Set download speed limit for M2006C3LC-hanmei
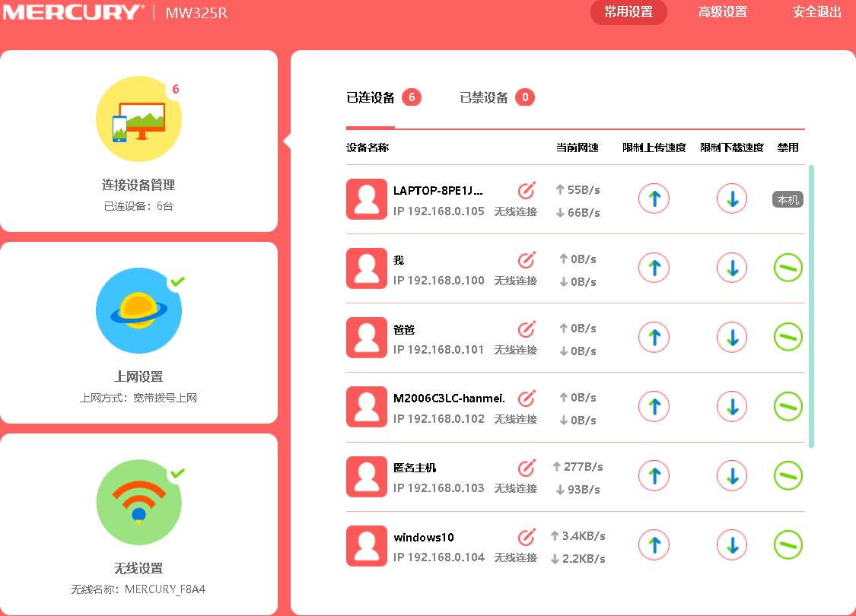 pyautogui.click(x=731, y=406)
